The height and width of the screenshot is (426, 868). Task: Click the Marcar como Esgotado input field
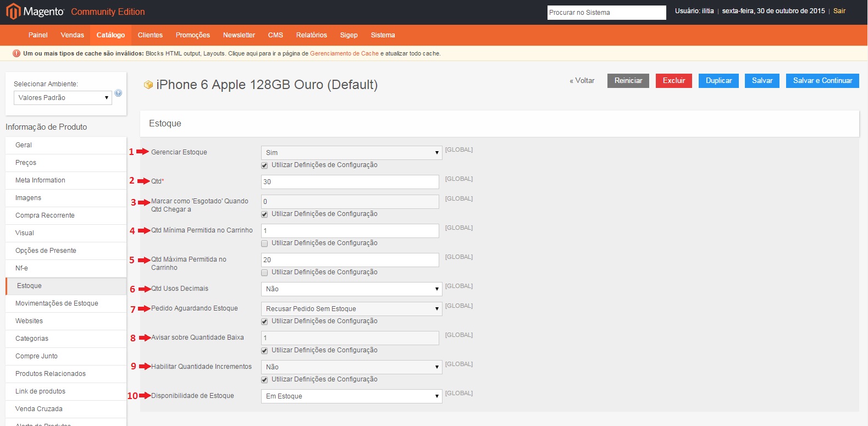(350, 202)
